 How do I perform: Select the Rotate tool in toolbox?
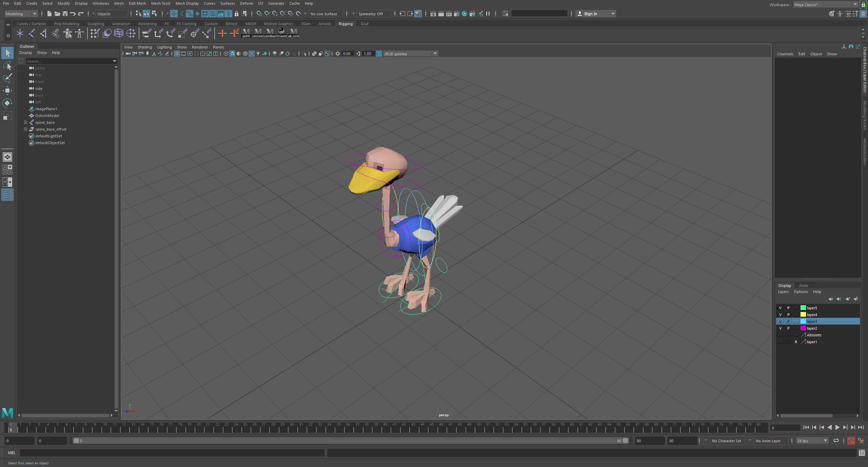point(7,103)
